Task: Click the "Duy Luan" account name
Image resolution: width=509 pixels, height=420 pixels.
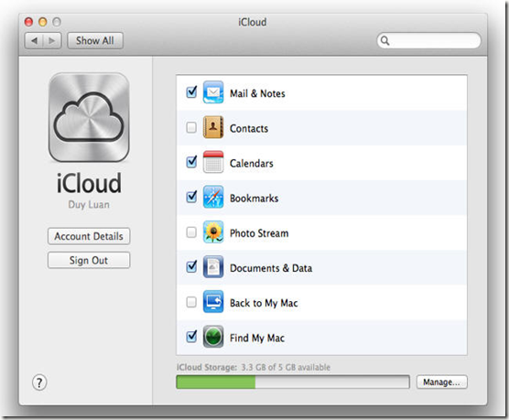Action: (89, 205)
